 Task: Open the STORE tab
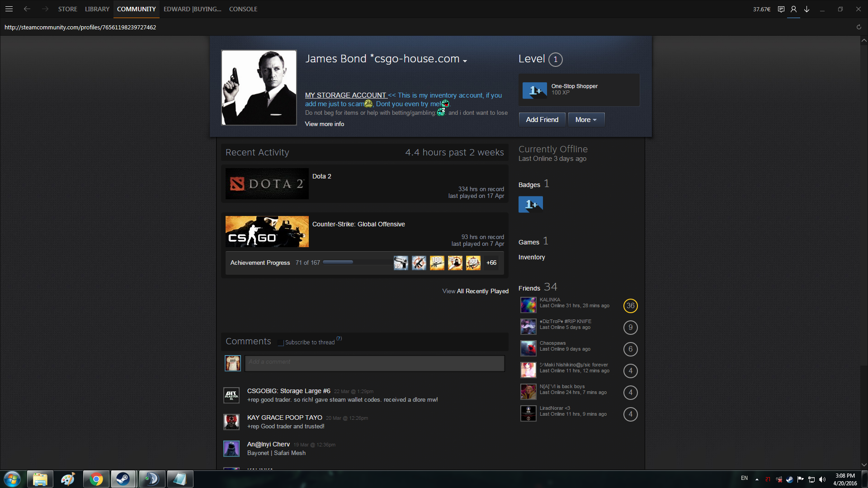[x=67, y=9]
